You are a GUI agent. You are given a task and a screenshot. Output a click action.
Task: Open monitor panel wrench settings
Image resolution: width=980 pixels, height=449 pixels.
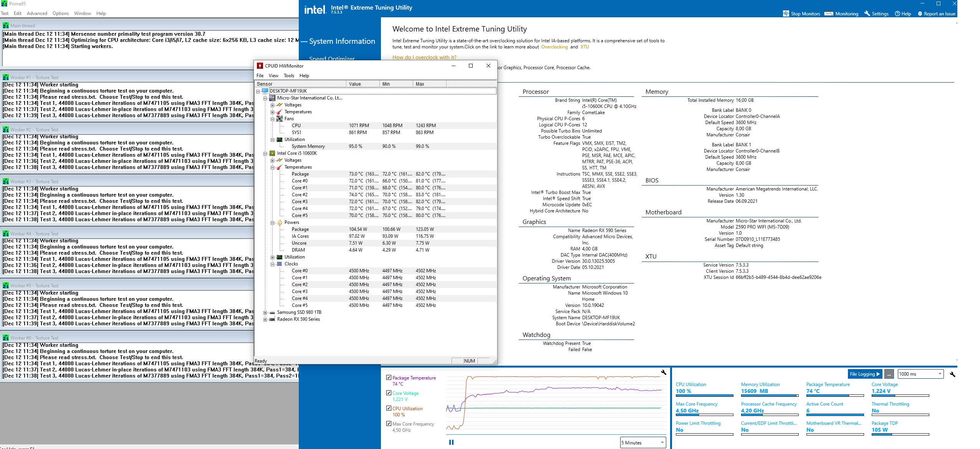coord(952,374)
